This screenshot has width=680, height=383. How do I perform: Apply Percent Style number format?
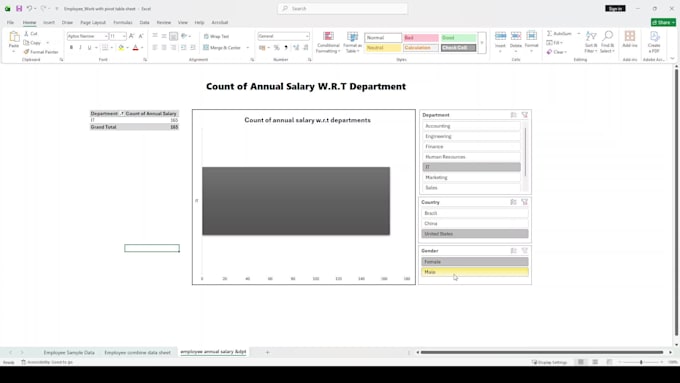pos(276,48)
